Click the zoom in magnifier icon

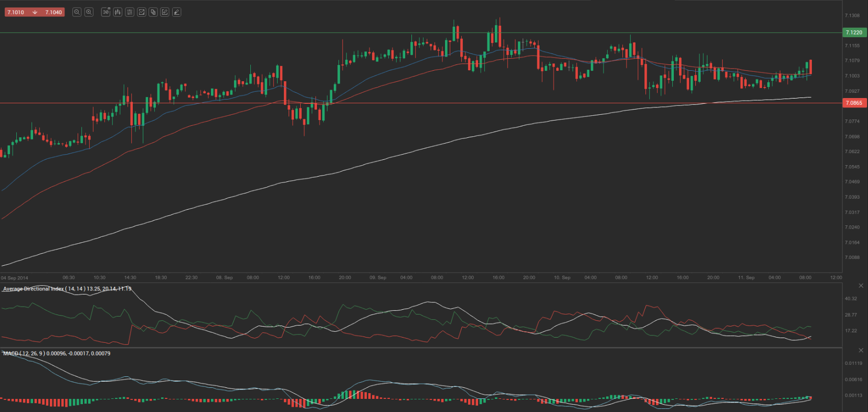click(x=89, y=12)
